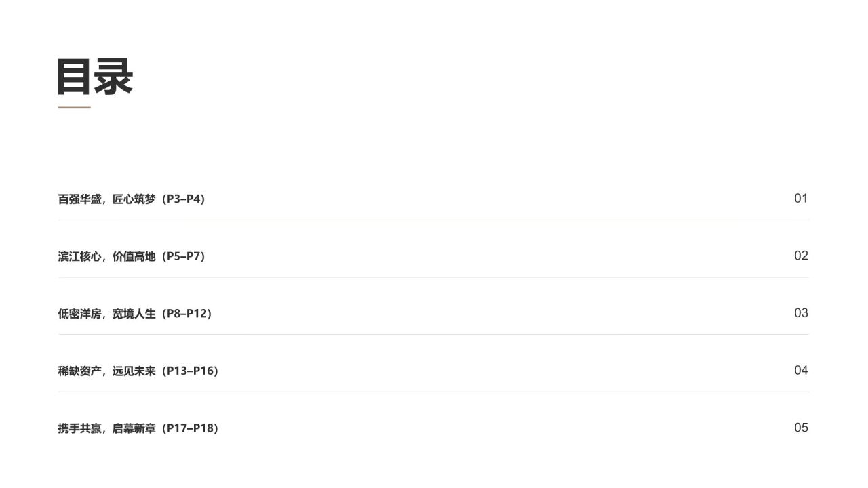Click the words 宽境人生

134,314
